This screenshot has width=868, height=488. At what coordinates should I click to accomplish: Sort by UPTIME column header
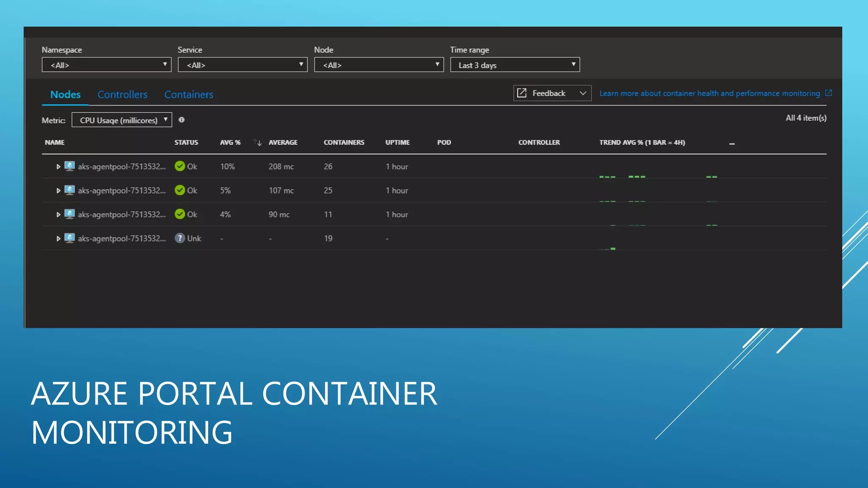pyautogui.click(x=397, y=142)
